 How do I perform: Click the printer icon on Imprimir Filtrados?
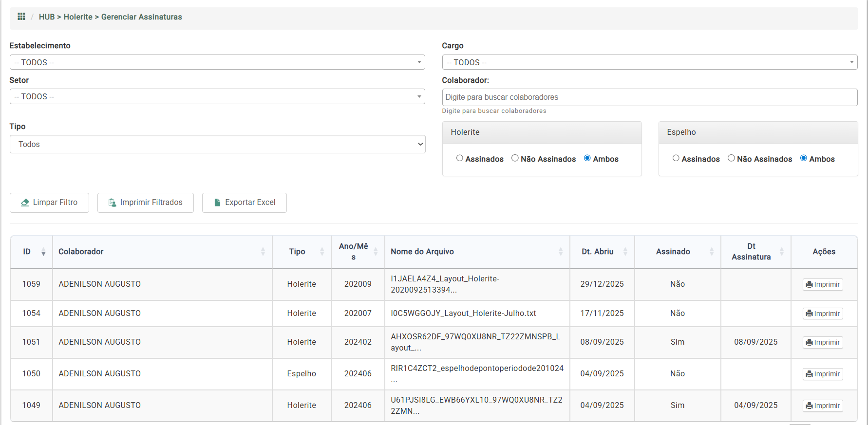click(x=112, y=203)
